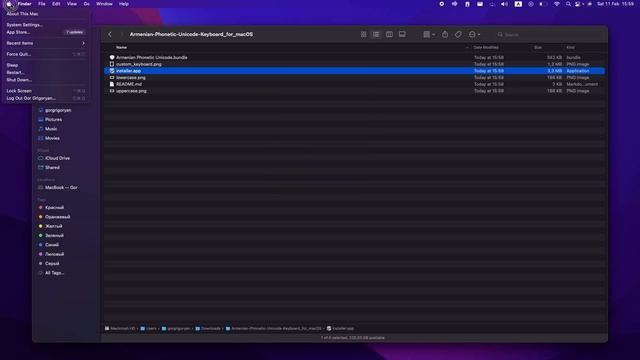Select Force Quit in Apple menu
The height and width of the screenshot is (360, 640).
point(46,54)
